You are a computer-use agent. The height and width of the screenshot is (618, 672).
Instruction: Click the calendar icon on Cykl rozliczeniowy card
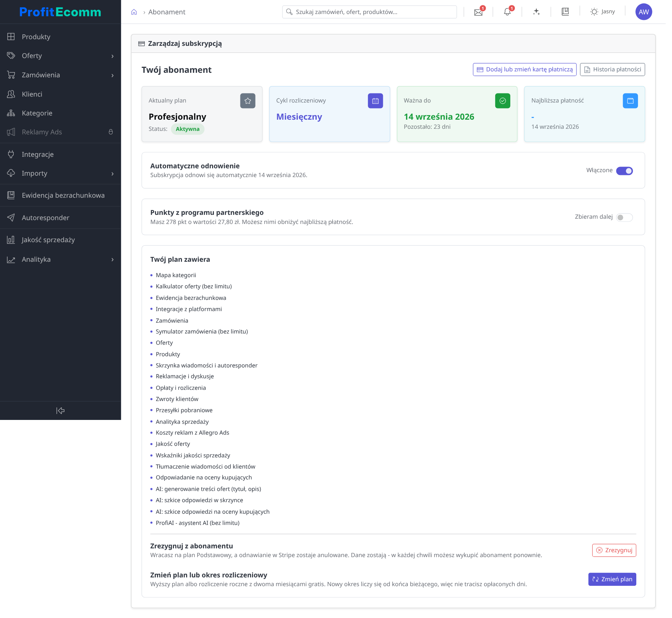(x=376, y=101)
